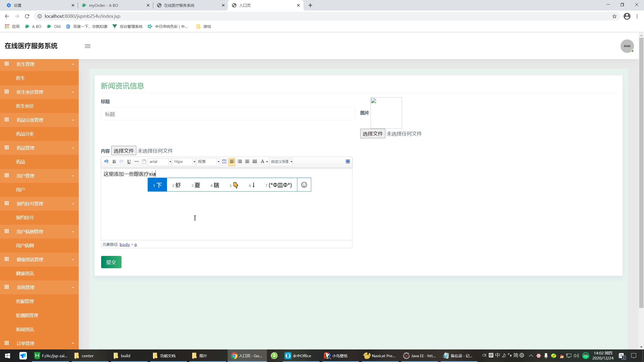Open the 百度一下 bookmark
Image resolution: width=644 pixels, height=362 pixels.
point(87,26)
